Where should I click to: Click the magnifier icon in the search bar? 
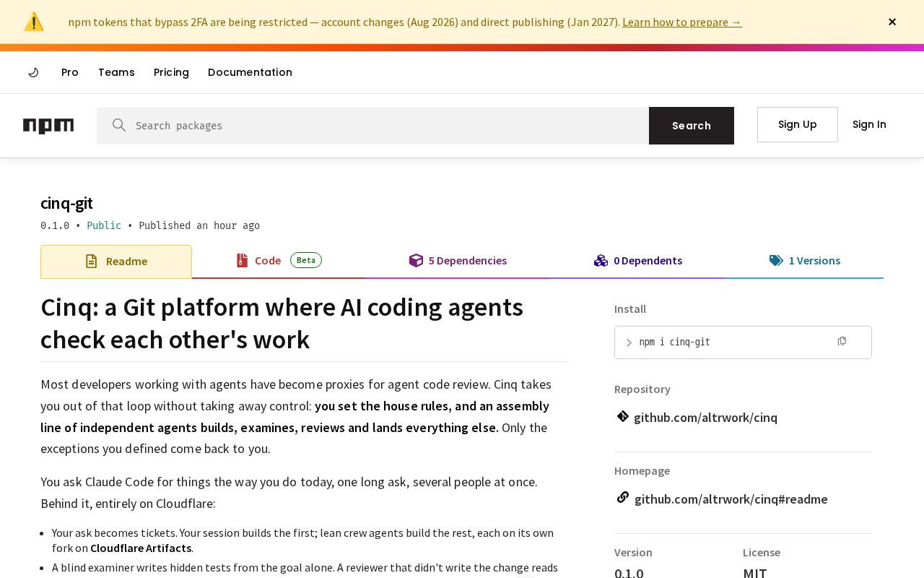point(119,126)
